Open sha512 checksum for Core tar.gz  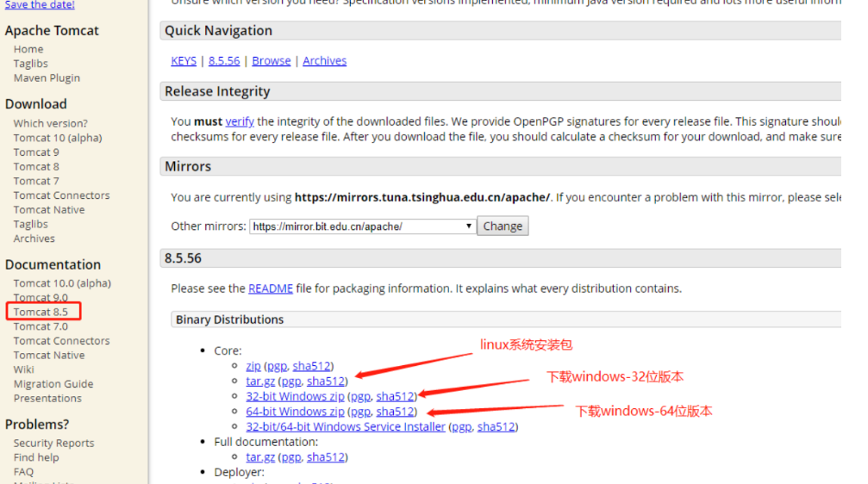[326, 382]
